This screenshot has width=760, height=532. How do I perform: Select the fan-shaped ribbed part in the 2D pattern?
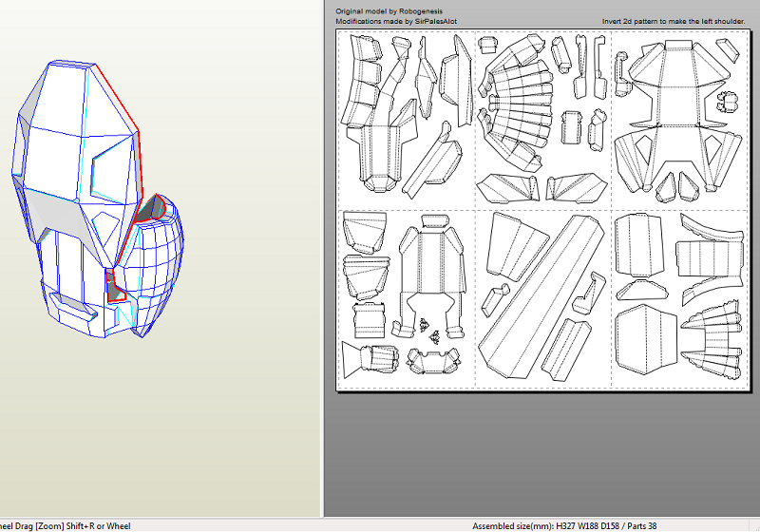pos(521,104)
